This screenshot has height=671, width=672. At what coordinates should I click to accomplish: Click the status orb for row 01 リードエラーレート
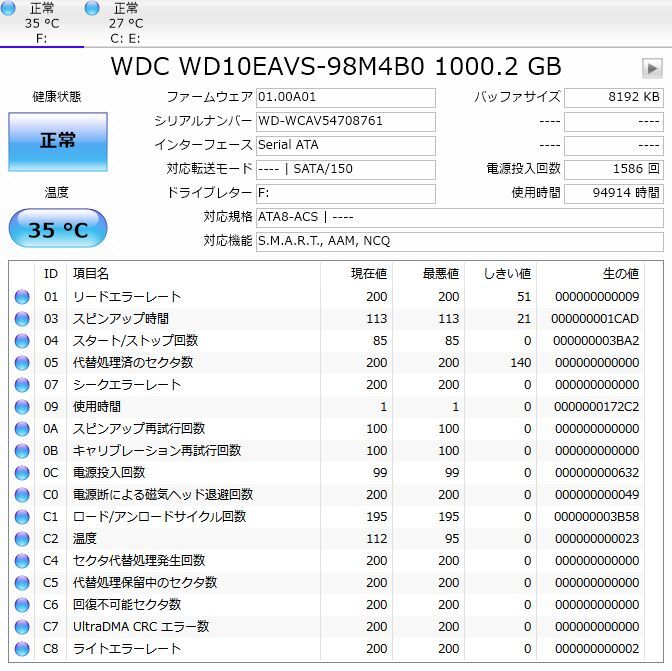(x=22, y=297)
